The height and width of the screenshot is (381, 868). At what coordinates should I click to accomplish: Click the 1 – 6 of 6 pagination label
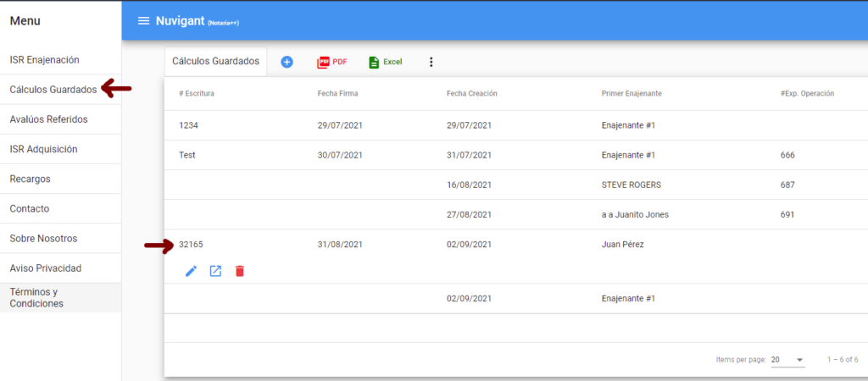coord(843,360)
